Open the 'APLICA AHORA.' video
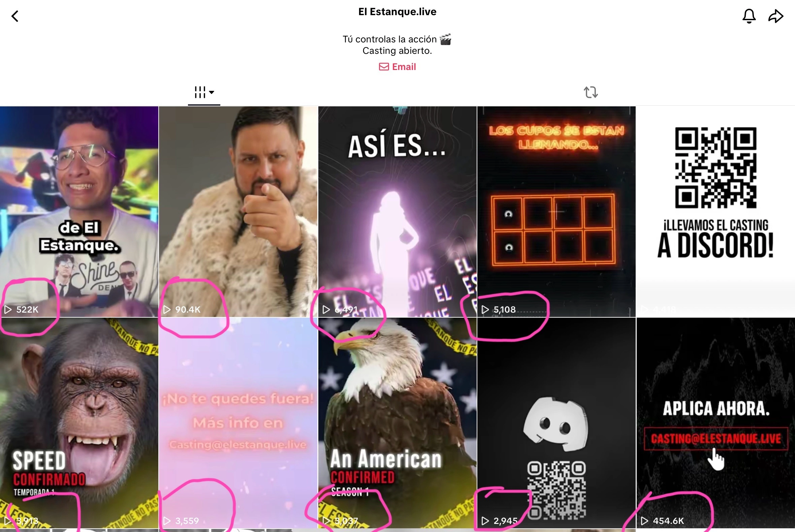 click(x=715, y=423)
